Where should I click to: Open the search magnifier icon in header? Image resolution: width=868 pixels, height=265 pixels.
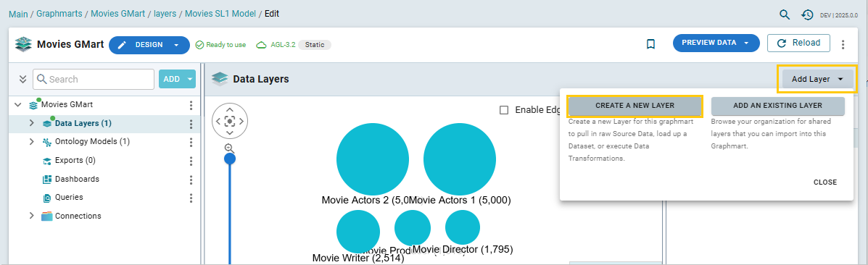tap(785, 14)
